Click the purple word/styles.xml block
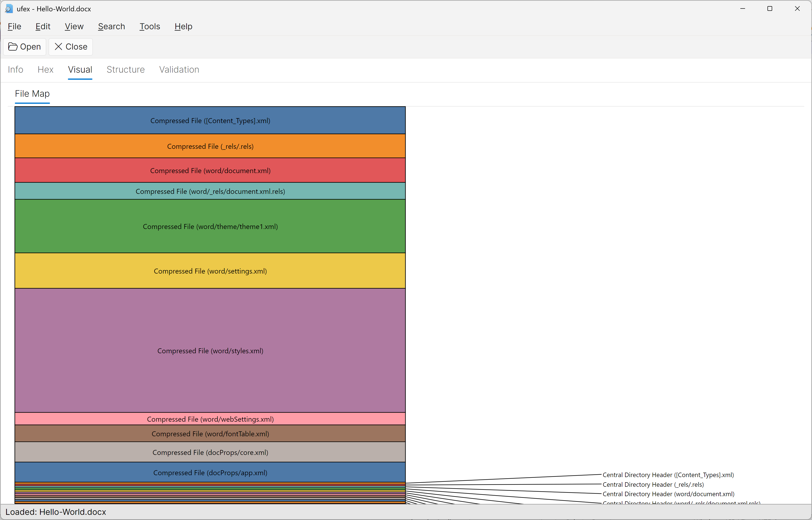The image size is (812, 520). pos(210,350)
